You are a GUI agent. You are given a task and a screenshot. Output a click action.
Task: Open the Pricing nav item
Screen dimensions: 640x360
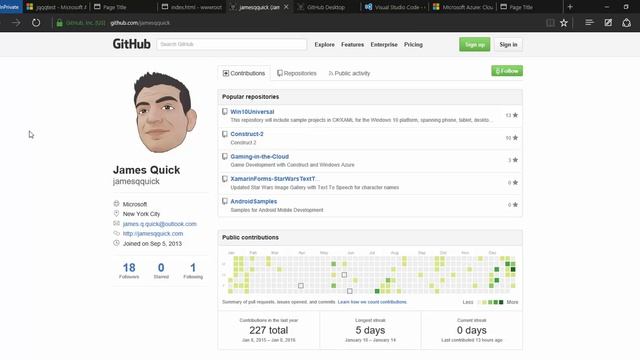tap(413, 44)
